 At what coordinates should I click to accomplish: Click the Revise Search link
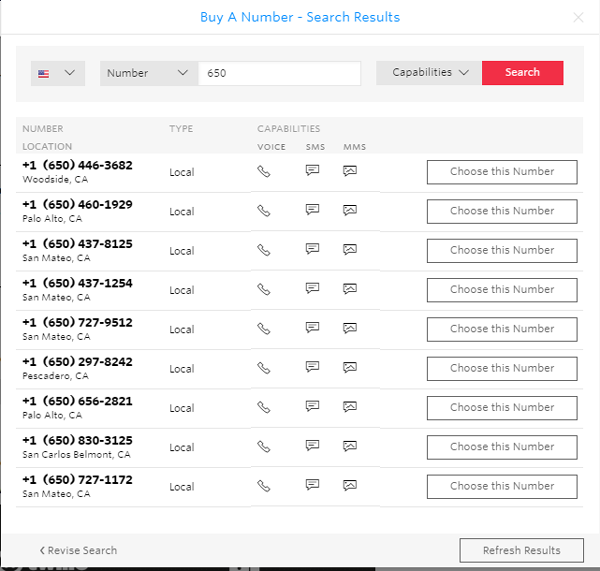tap(78, 550)
